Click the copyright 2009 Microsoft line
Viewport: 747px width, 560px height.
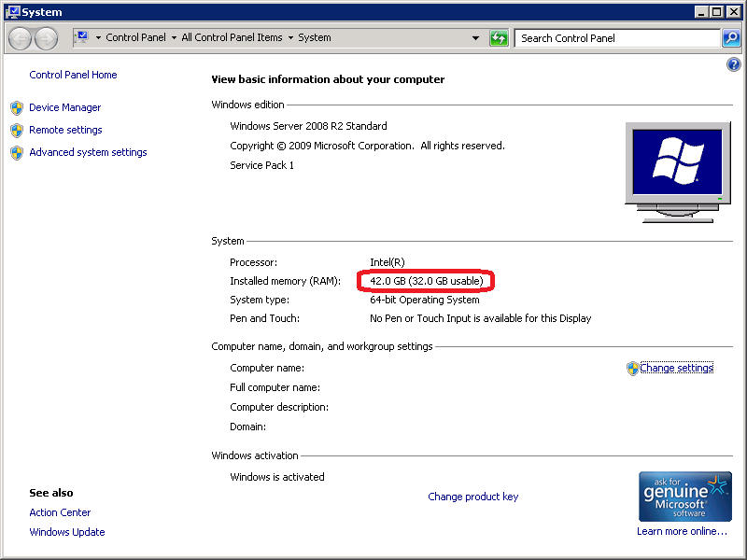tap(367, 146)
